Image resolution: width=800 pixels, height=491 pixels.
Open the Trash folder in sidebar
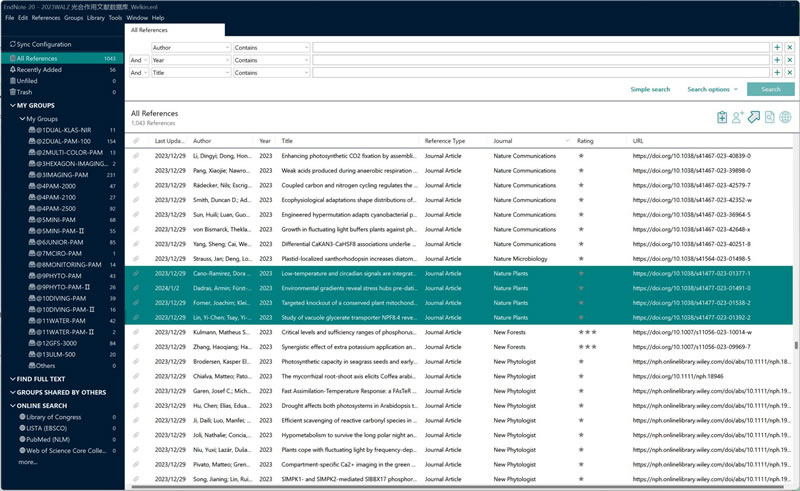coord(25,92)
